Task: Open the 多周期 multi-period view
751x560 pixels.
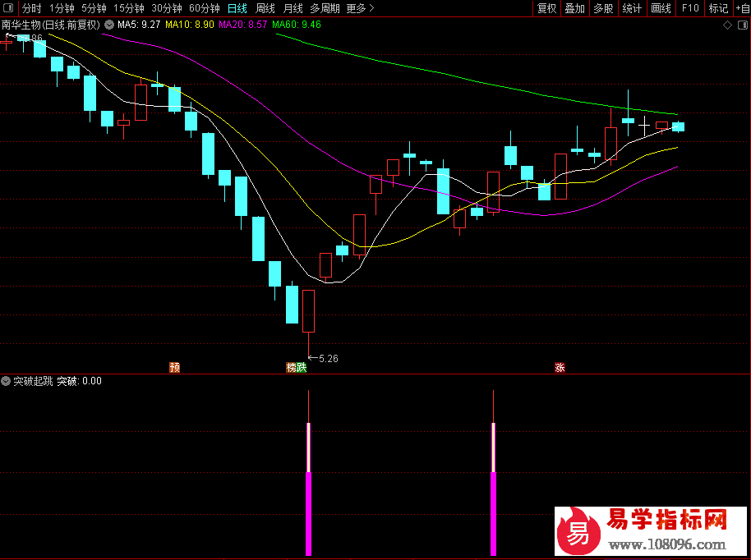Action: tap(325, 8)
